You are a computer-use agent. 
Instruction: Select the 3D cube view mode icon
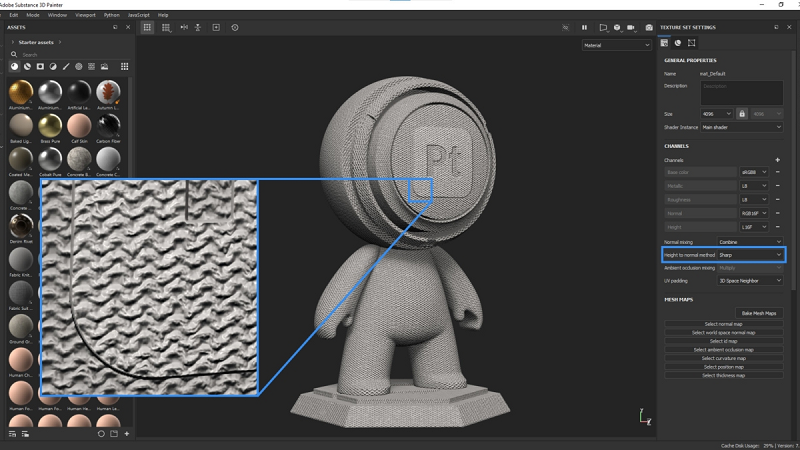[617, 27]
